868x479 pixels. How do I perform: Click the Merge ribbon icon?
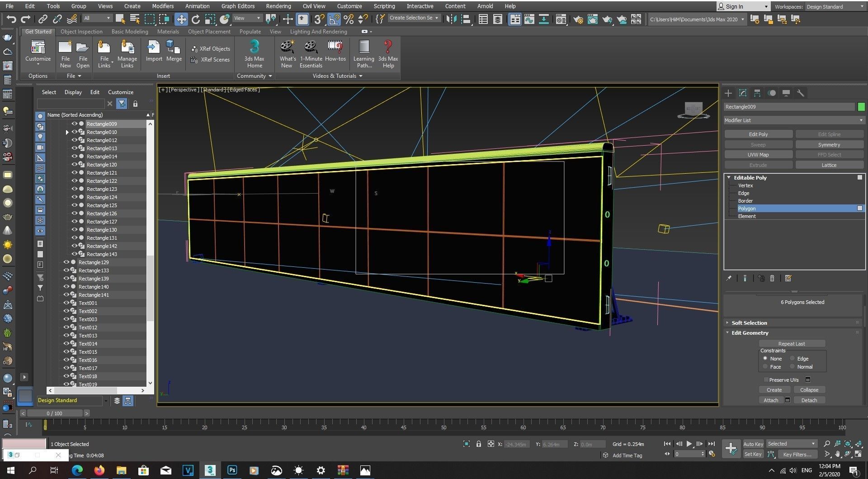point(174,51)
